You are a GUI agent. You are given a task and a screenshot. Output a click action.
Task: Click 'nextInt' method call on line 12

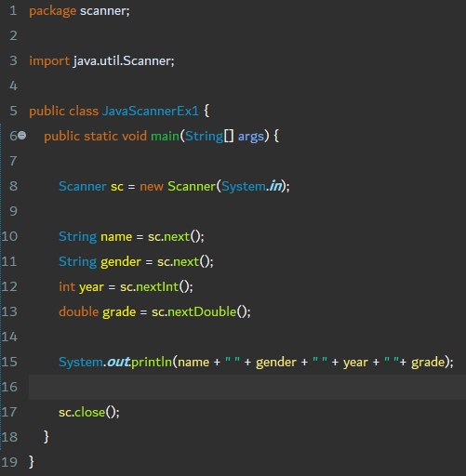[157, 286]
